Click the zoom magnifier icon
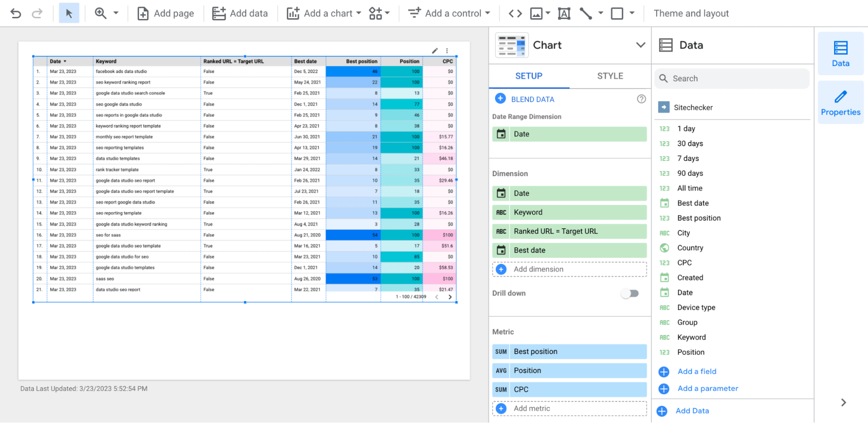Screen dimensions: 868x423 (101, 13)
